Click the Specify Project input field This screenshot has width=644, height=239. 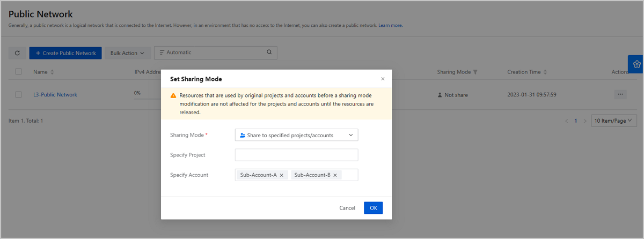[296, 155]
